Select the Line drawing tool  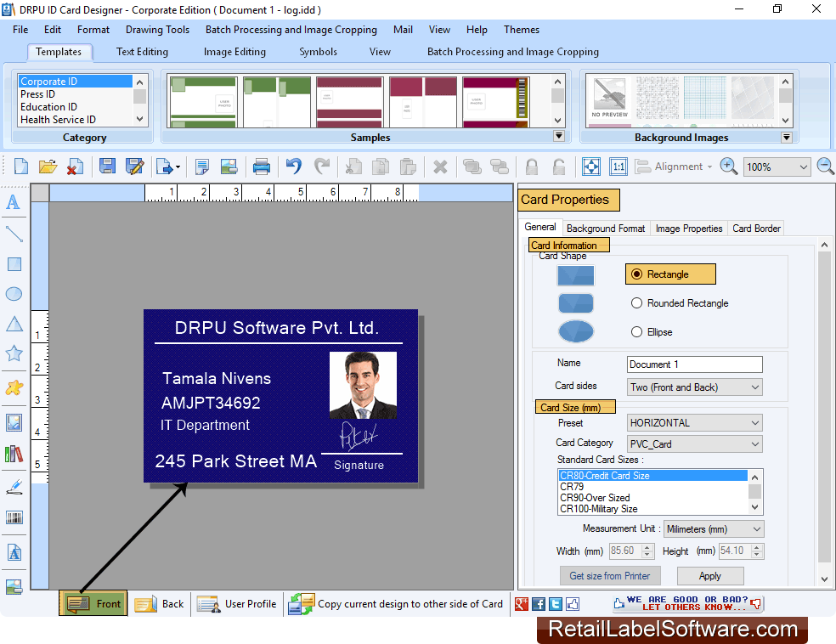13,234
